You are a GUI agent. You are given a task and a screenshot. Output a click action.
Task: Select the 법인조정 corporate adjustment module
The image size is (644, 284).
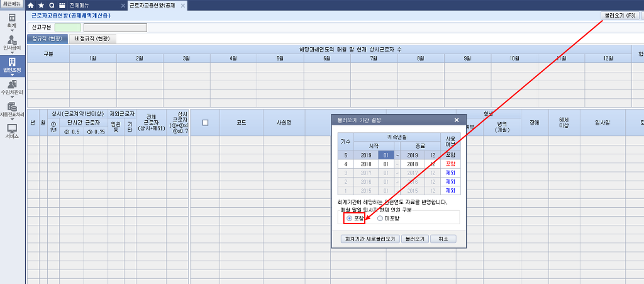(x=12, y=65)
